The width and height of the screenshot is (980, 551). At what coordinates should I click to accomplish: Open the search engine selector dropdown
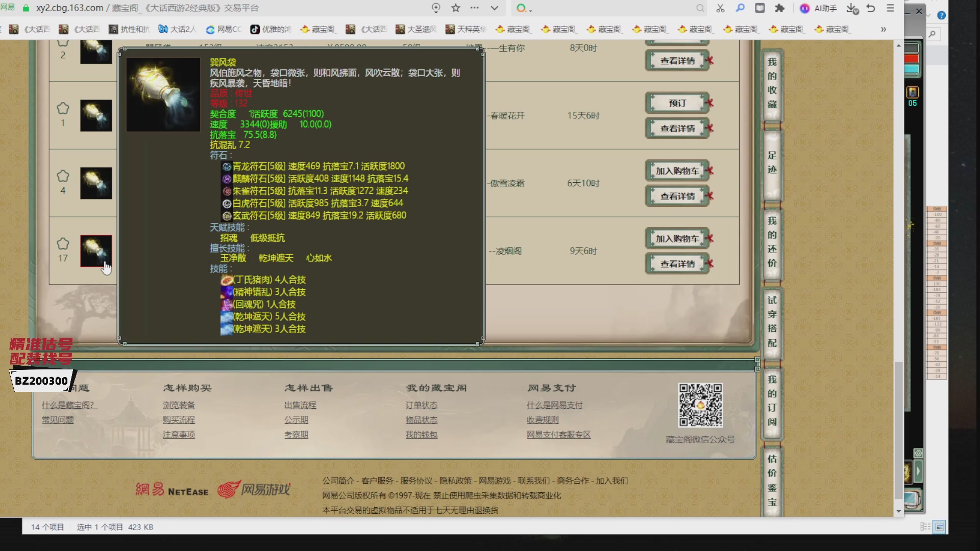pyautogui.click(x=524, y=9)
